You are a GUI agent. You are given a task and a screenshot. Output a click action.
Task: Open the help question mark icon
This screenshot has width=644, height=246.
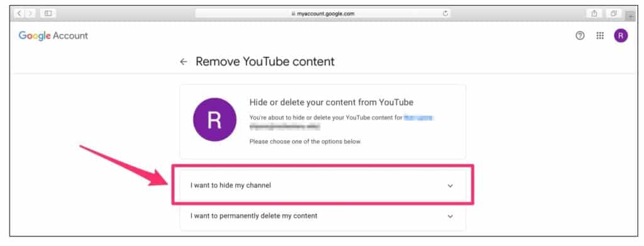[x=579, y=36]
